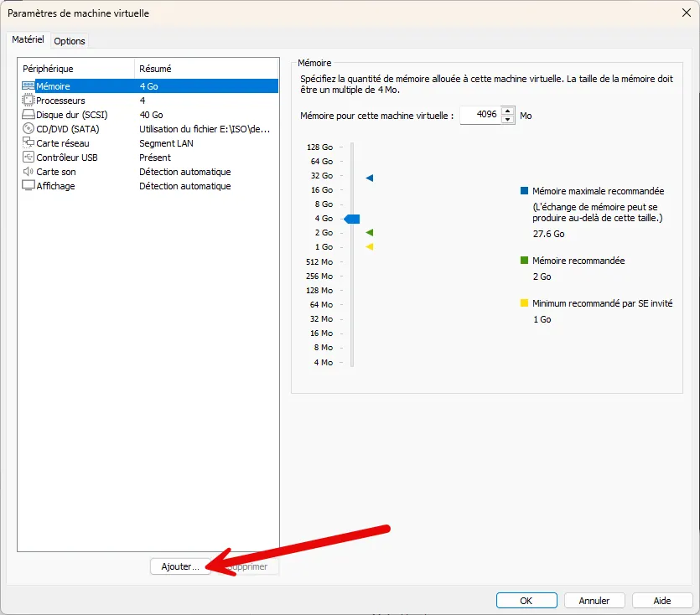Click the blue maximum memory marker triangle

(x=370, y=178)
